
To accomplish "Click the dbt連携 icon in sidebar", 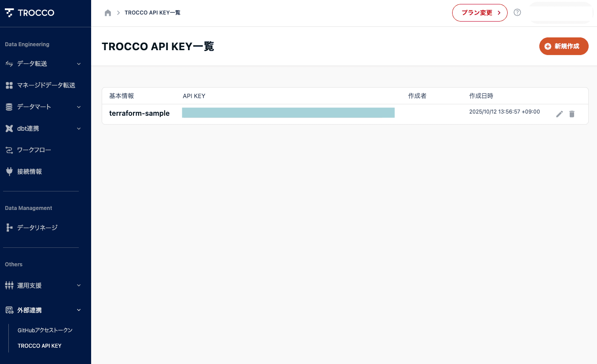I will pos(9,129).
